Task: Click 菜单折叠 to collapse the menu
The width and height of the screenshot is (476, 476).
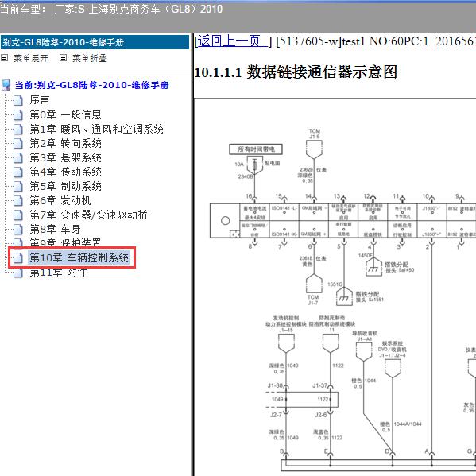Action: (x=90, y=58)
